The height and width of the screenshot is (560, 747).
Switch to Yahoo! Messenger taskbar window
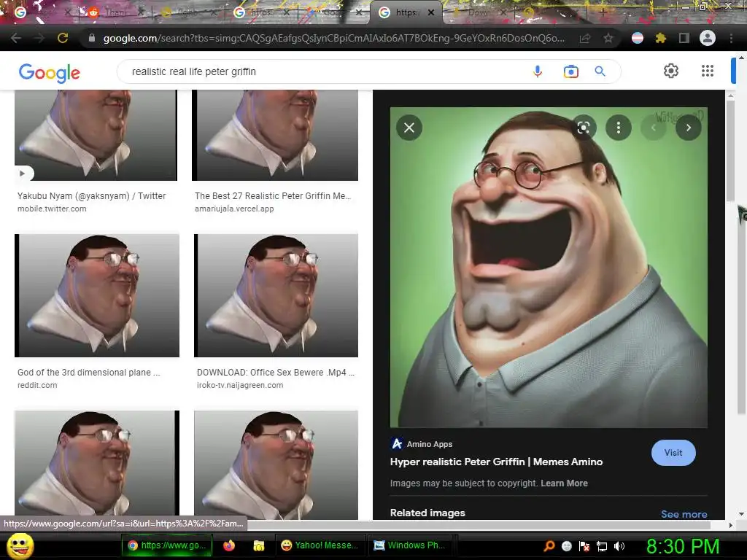pyautogui.click(x=320, y=545)
